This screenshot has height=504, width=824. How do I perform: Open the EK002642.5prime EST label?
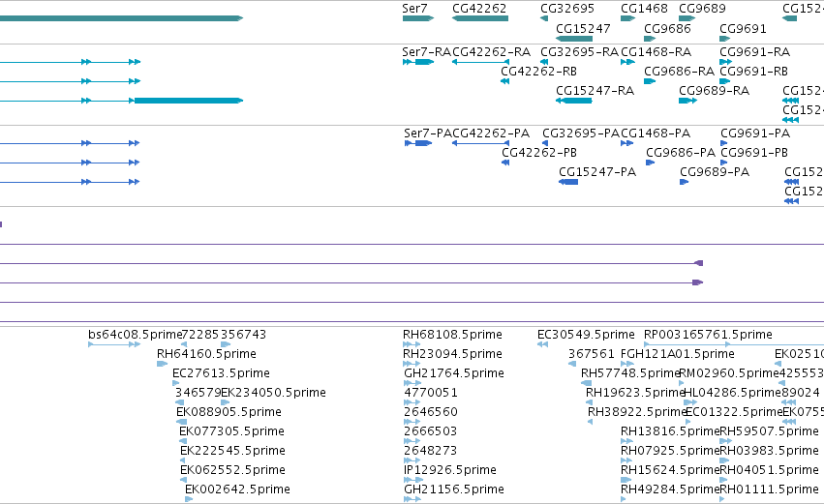(237, 489)
